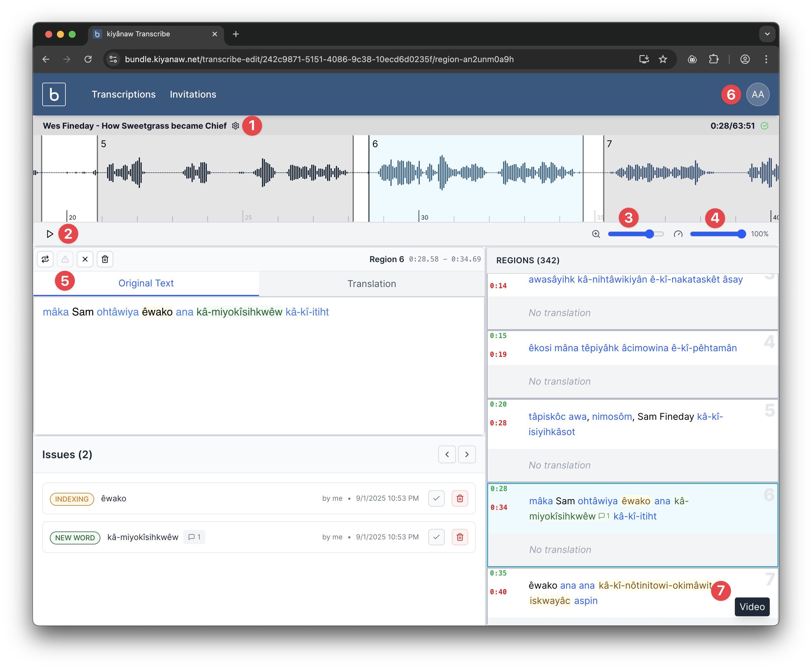Close region editor with X icon
Image resolution: width=812 pixels, height=669 pixels.
click(x=85, y=259)
